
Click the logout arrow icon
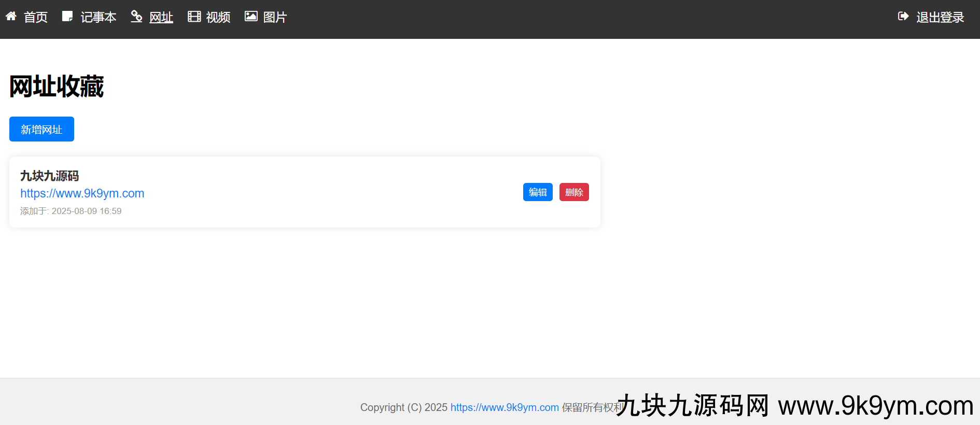[x=903, y=17]
